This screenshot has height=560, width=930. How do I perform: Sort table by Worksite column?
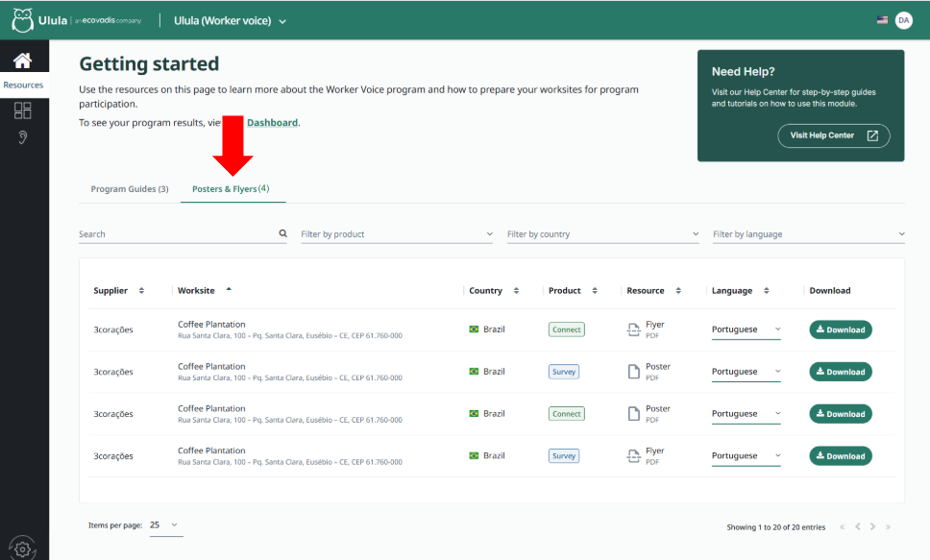[229, 289]
